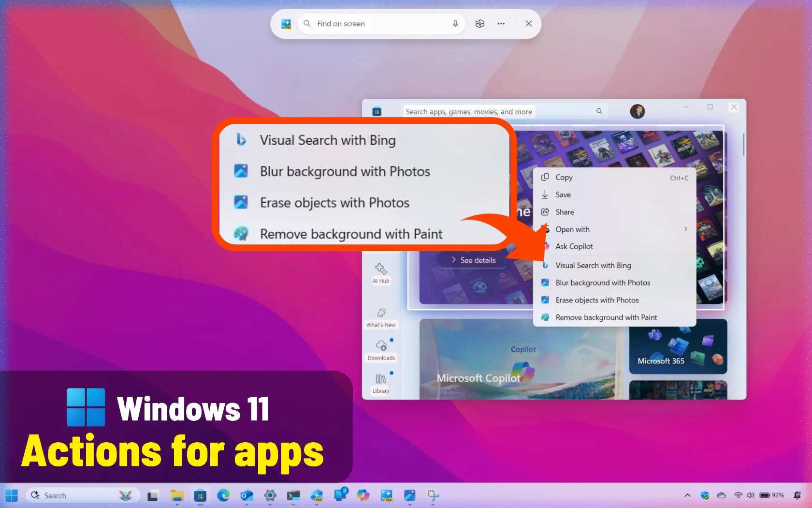Screen dimensions: 812x508
Task: Open Phone Link with badge 8 in taskbar
Action: (340, 494)
